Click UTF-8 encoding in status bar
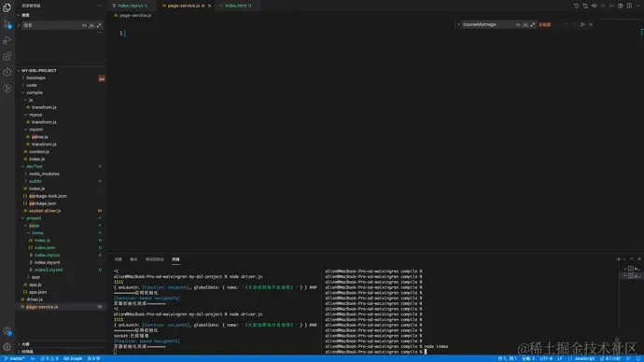Viewport: 644px width, 362px height. (x=546, y=358)
